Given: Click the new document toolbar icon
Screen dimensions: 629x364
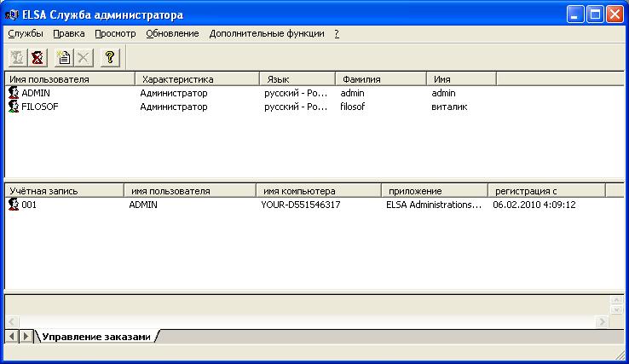Looking at the screenshot, I should tap(63, 58).
